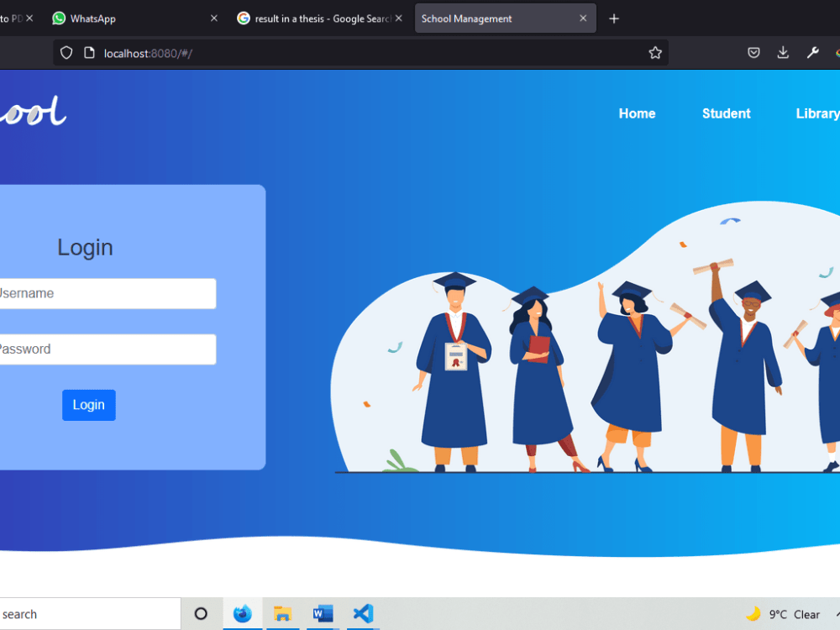Click the Google favicon on search tab
Screen dimensions: 840x630
[244, 18]
